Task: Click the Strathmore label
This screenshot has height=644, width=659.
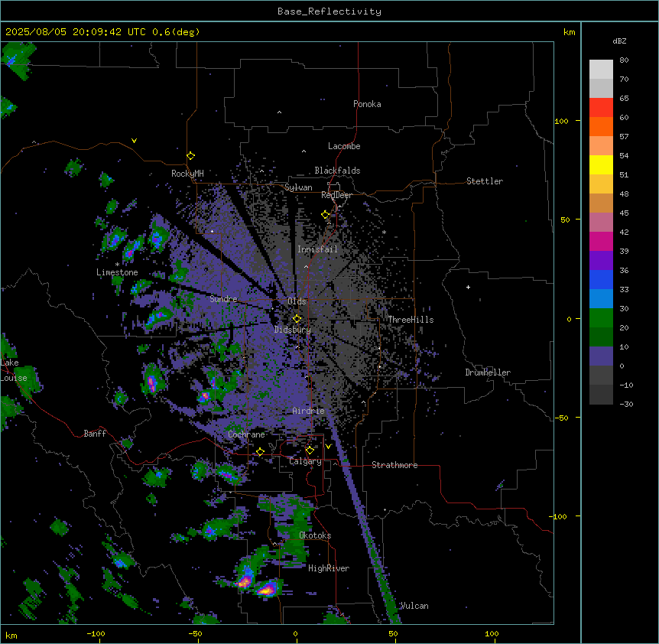Action: click(x=394, y=465)
